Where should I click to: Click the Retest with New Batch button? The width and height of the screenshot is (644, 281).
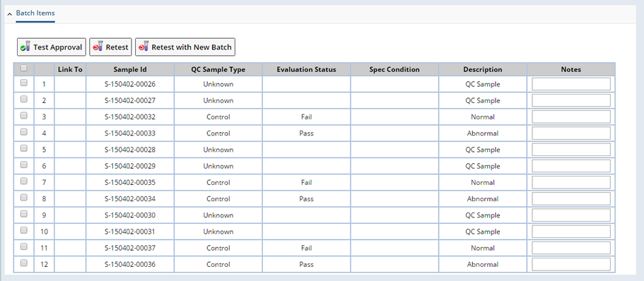click(185, 47)
